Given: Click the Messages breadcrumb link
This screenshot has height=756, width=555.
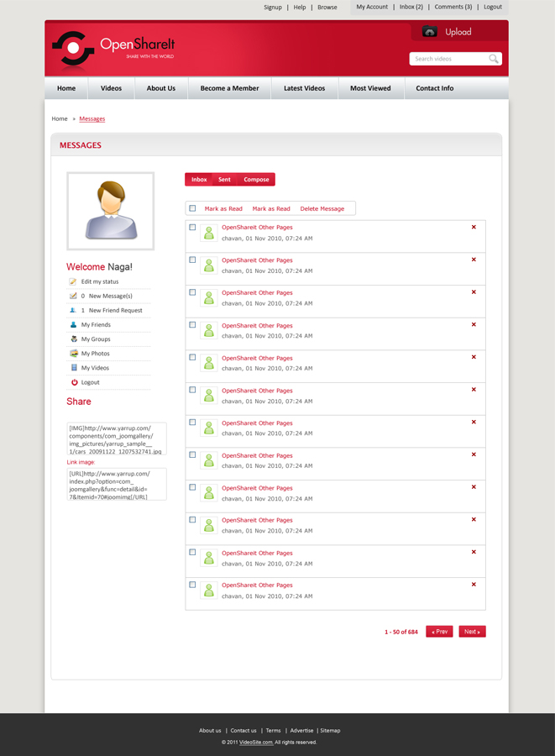Looking at the screenshot, I should (92, 118).
